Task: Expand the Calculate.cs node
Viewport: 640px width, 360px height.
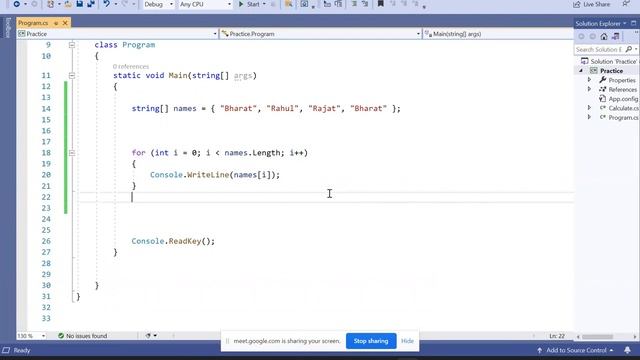Action: pyautogui.click(x=589, y=108)
